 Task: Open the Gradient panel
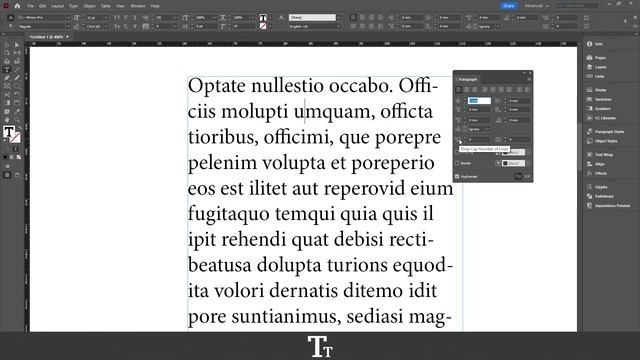tap(599, 109)
